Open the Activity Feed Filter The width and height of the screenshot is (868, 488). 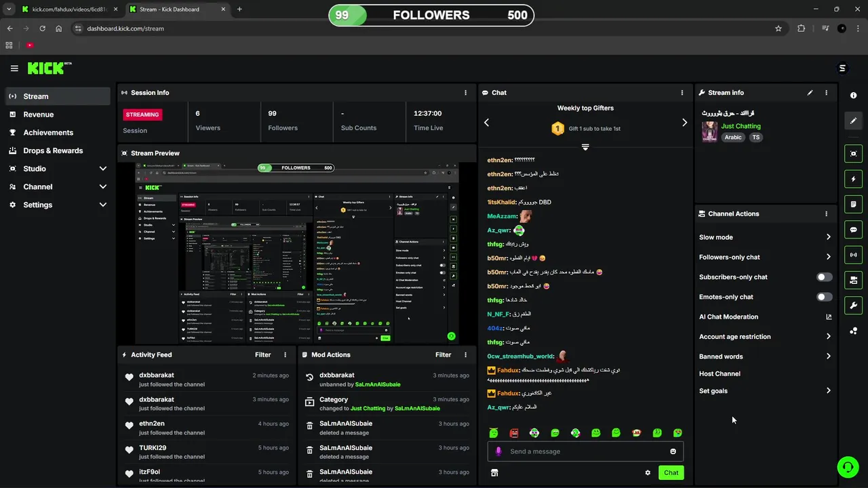click(x=262, y=354)
